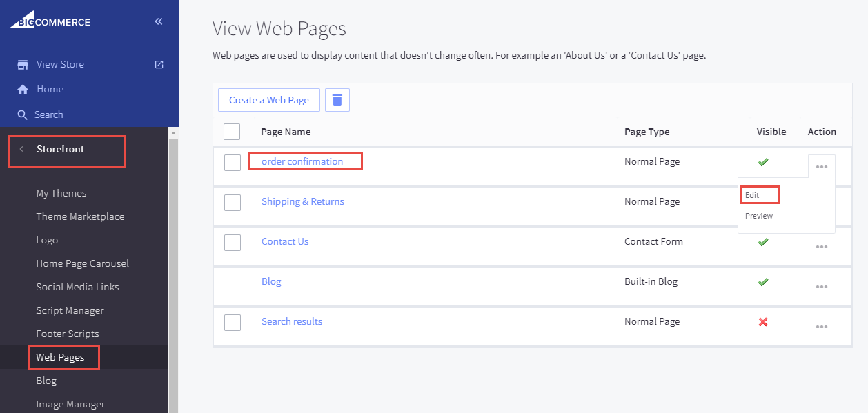Click the Home house icon
The image size is (868, 413).
(23, 90)
